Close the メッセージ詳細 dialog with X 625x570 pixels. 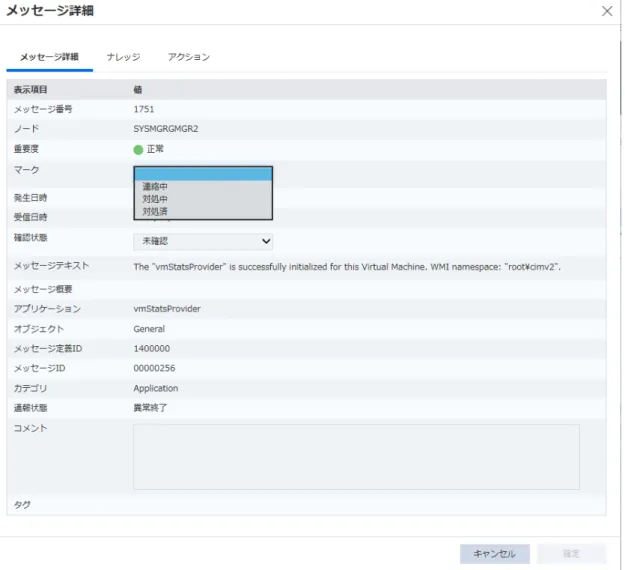pyautogui.click(x=607, y=11)
